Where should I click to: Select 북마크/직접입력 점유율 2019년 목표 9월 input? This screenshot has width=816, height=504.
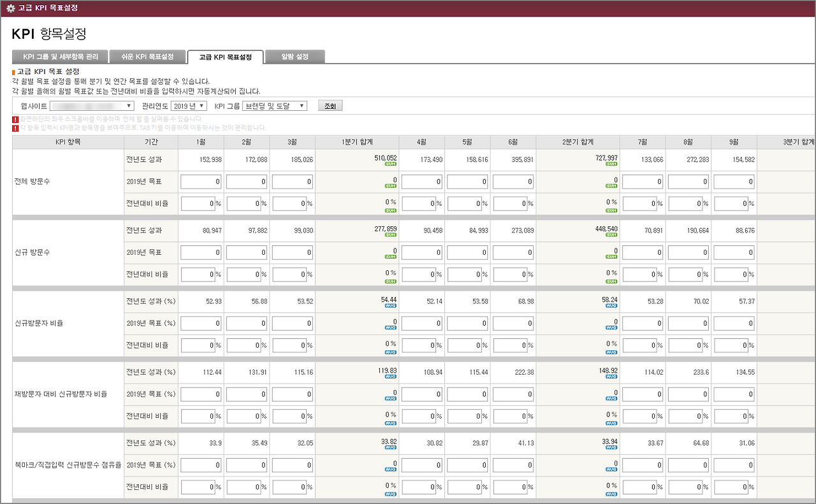(734, 465)
